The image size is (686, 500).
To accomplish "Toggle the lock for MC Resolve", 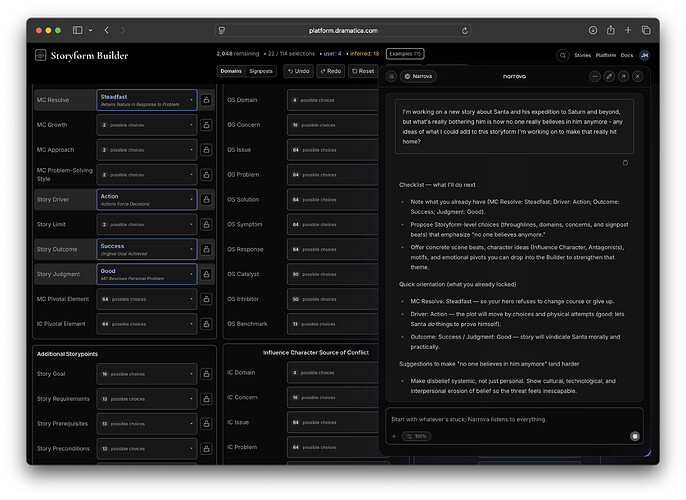I will click(x=206, y=100).
